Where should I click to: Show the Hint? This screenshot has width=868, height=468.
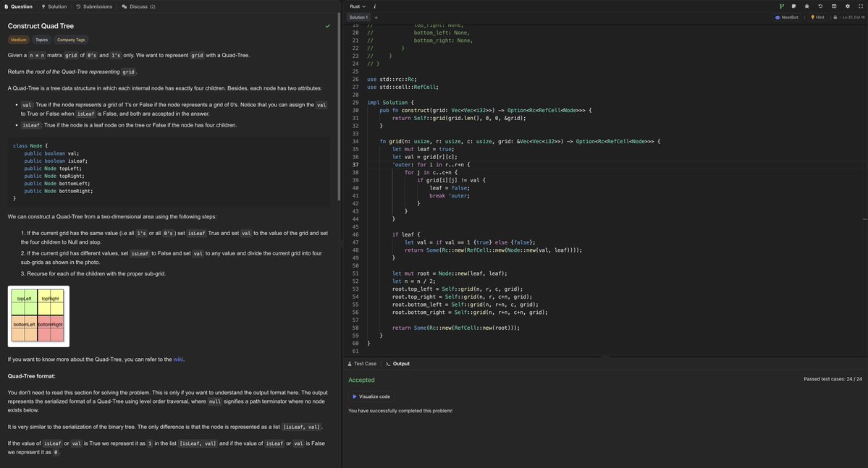[x=817, y=17]
